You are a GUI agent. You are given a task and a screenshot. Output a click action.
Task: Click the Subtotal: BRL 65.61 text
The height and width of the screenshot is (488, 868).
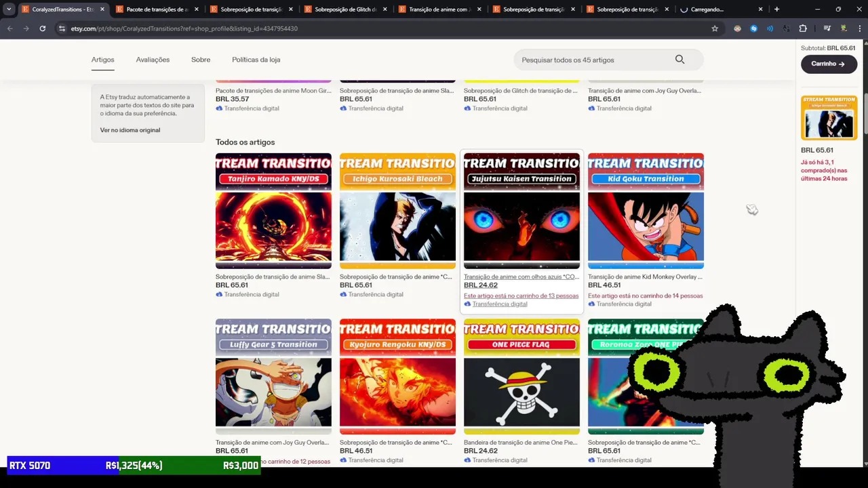(x=828, y=48)
